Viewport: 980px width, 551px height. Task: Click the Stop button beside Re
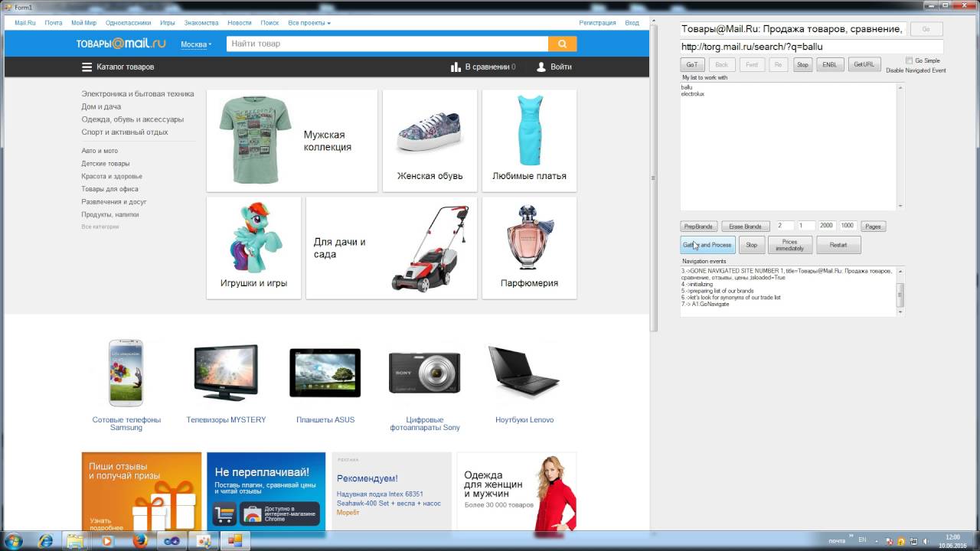pyautogui.click(x=802, y=65)
